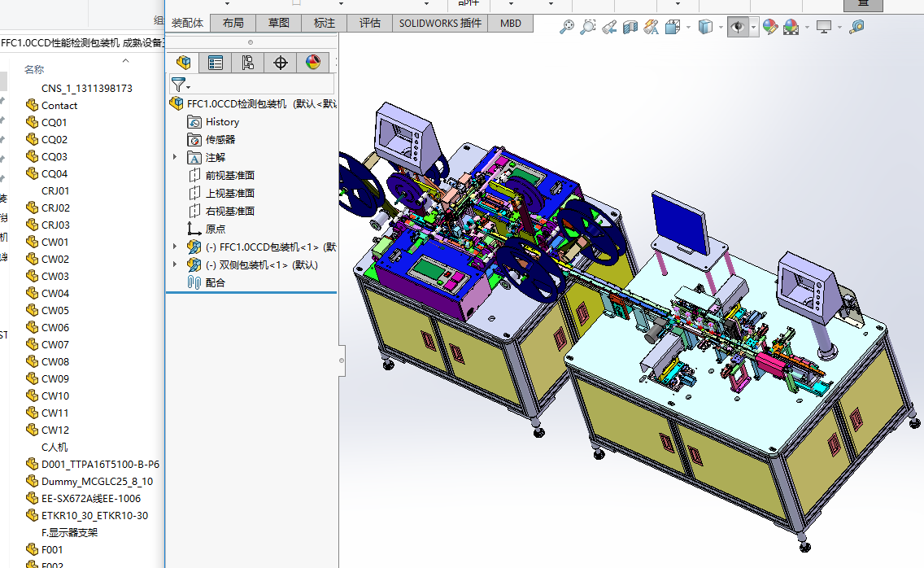
Task: Open the SOLIDWORKS 插件 tab
Action: [440, 23]
